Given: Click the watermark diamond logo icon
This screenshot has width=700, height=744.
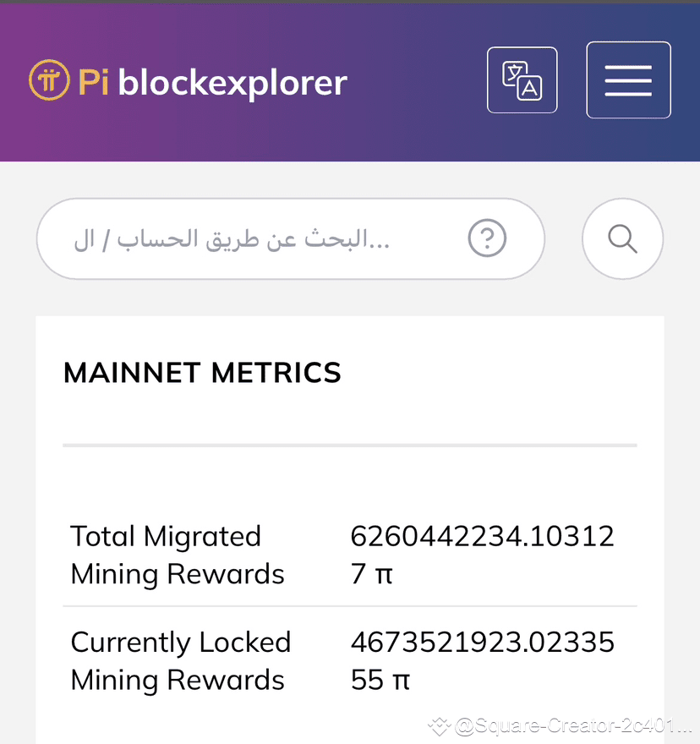Looking at the screenshot, I should coord(439,726).
